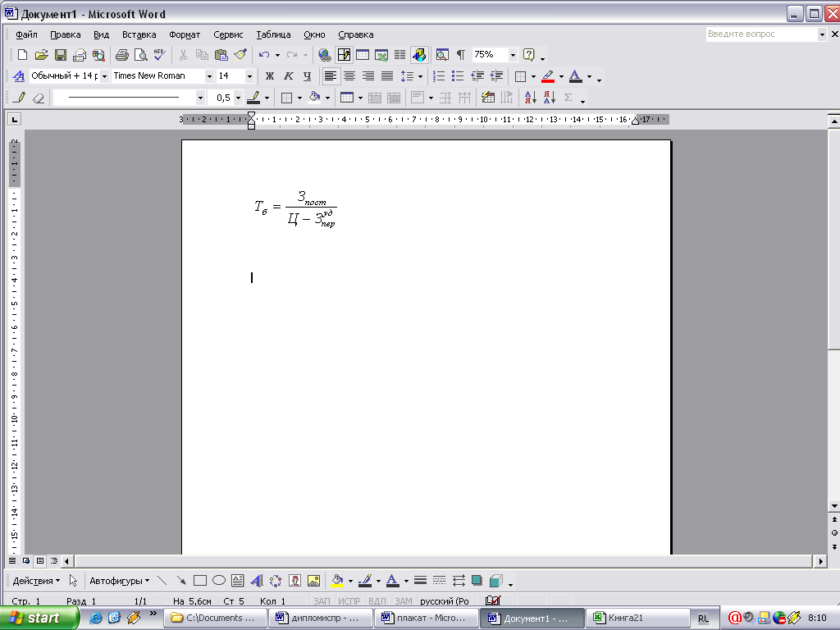Open the Действия drawing menu
This screenshot has height=630, width=840.
click(36, 581)
